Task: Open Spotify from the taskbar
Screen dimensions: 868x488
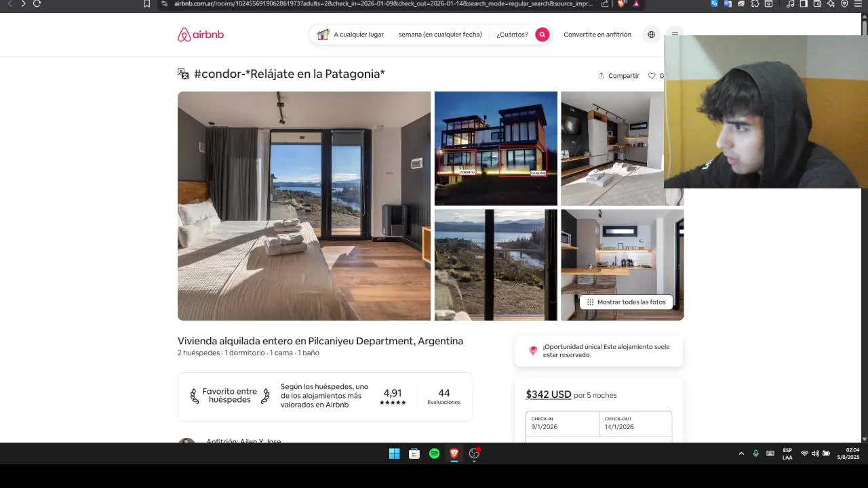Action: [x=434, y=453]
